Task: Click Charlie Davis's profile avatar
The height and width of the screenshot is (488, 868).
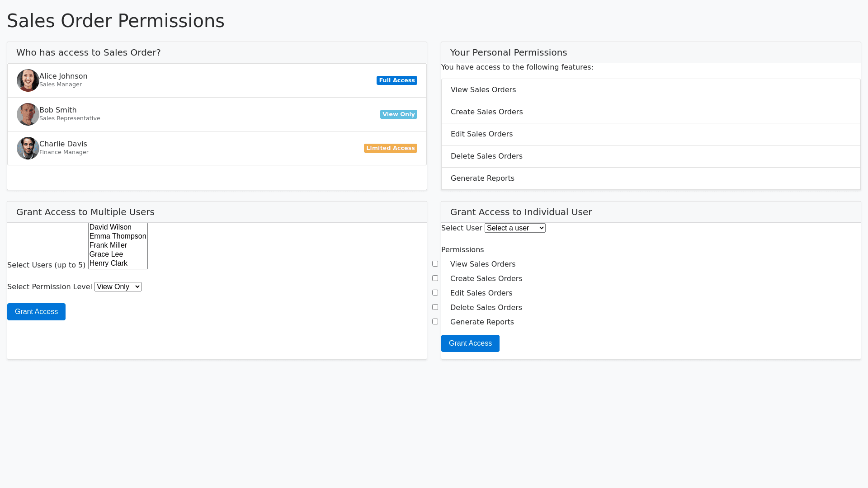Action: pyautogui.click(x=28, y=148)
